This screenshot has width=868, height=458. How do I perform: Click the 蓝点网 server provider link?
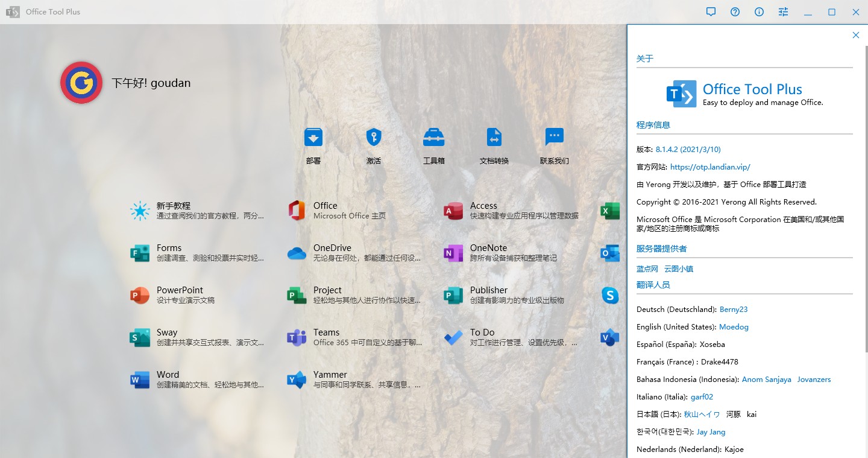point(647,269)
